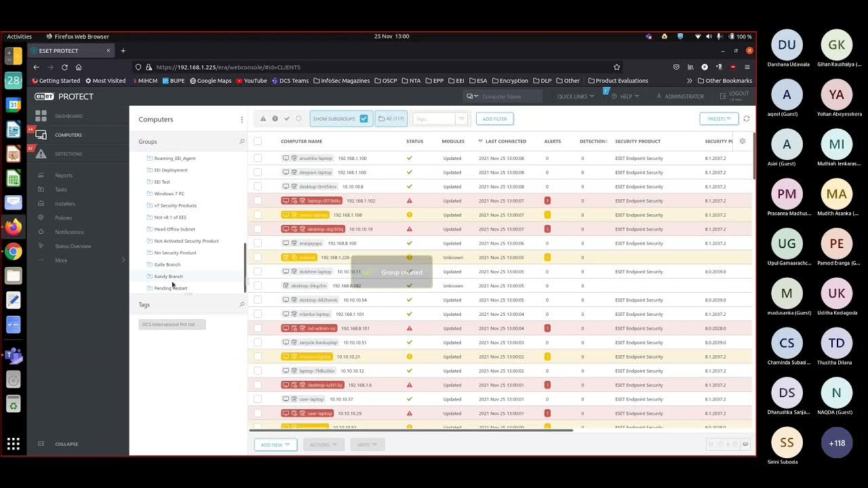Image resolution: width=868 pixels, height=488 pixels.
Task: Click the DCS International Pvt Ltd tag
Action: [172, 325]
